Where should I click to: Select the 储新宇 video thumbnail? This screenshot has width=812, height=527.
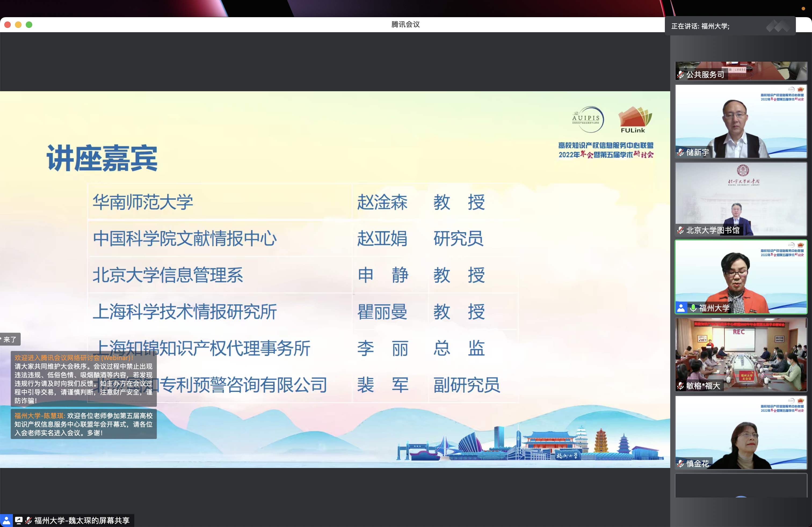(741, 121)
